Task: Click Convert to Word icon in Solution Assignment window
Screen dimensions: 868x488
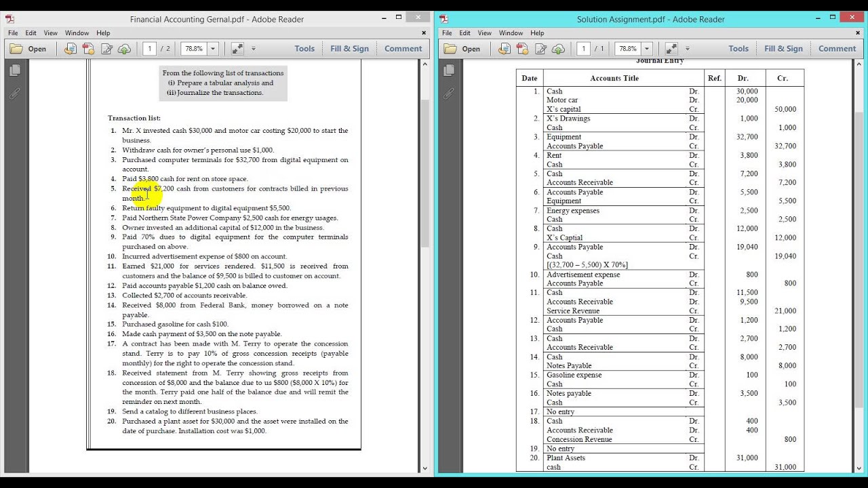Action: pyautogui.click(x=505, y=49)
